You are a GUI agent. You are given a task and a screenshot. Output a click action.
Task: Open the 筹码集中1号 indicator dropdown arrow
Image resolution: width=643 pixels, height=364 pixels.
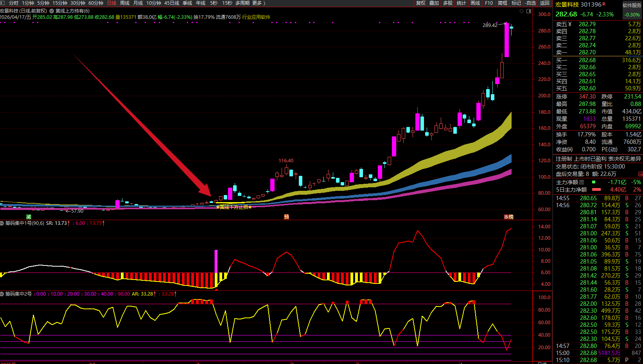(x=2, y=223)
